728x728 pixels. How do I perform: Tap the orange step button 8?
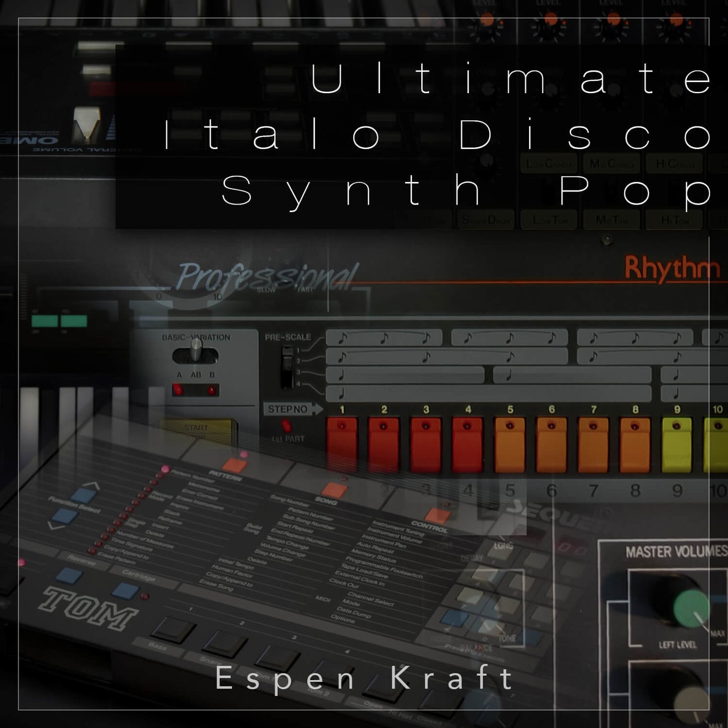[x=635, y=444]
